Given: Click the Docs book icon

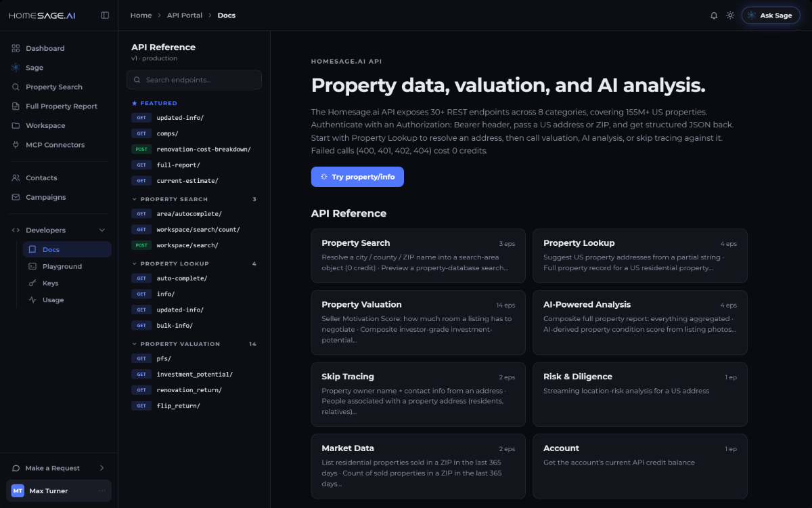Looking at the screenshot, I should [32, 249].
